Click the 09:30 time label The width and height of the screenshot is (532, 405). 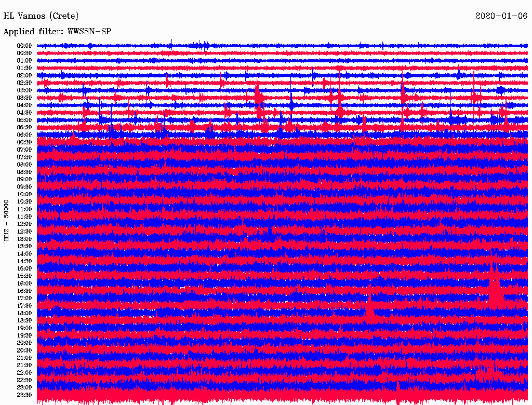point(24,187)
